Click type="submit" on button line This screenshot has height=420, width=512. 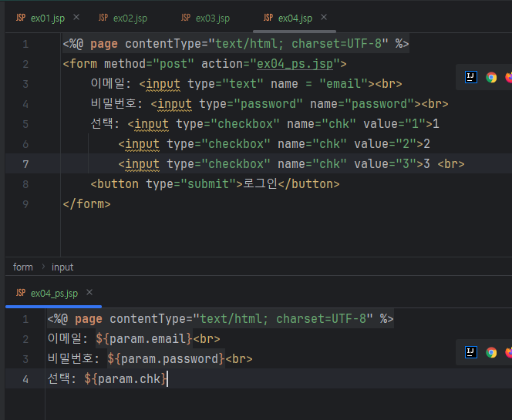pyautogui.click(x=191, y=184)
